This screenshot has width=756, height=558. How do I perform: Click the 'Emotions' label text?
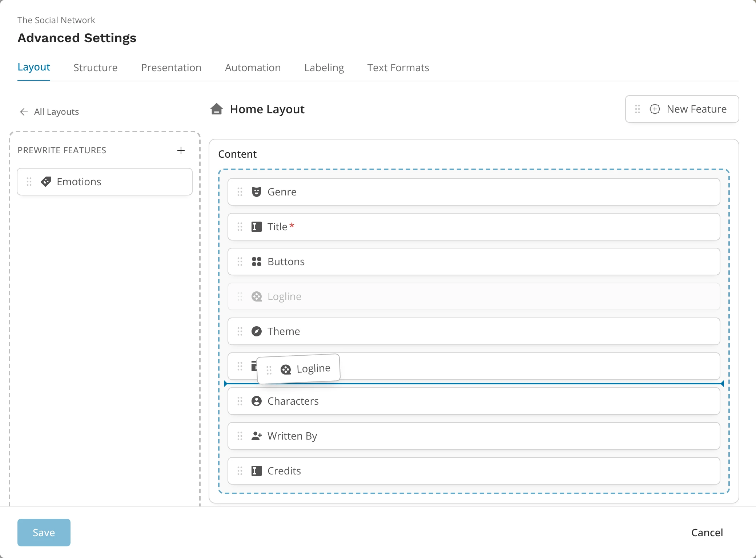tap(79, 182)
